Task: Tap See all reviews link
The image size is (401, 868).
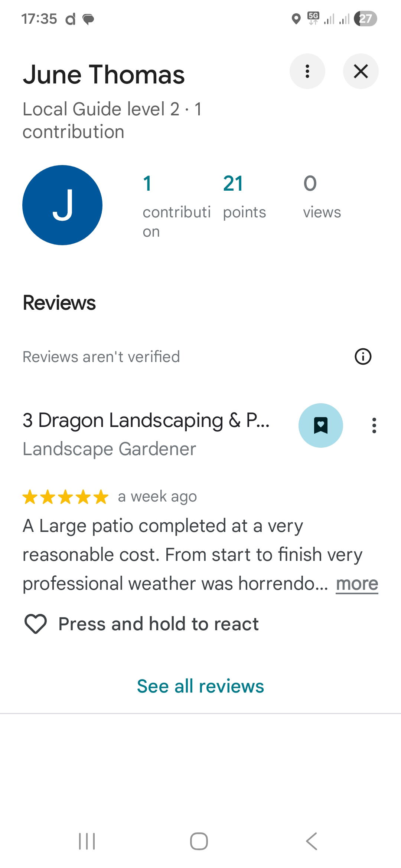Action: [200, 686]
